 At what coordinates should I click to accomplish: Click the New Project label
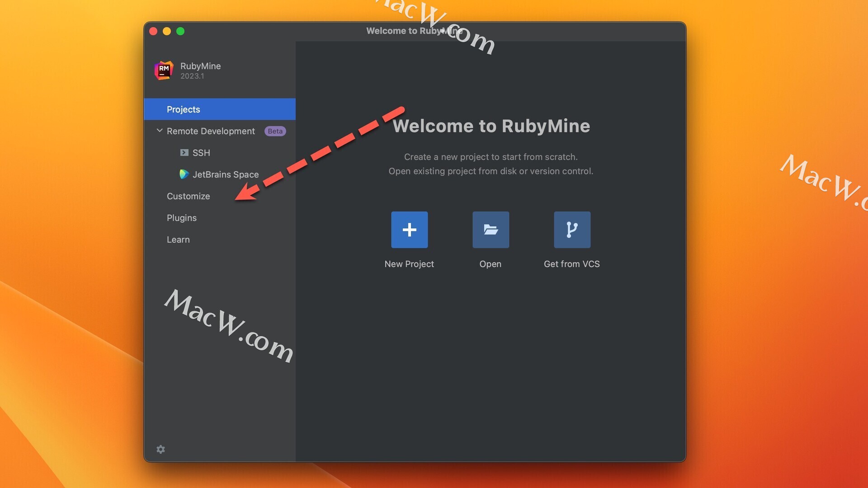409,264
